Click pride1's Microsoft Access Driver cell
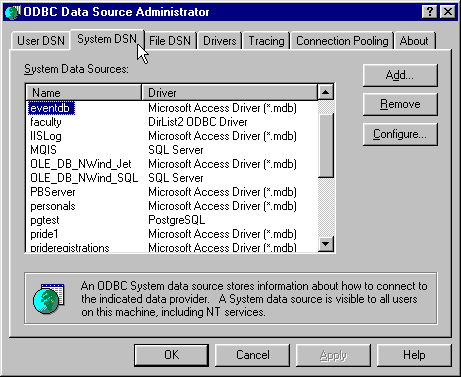The width and height of the screenshot is (461, 377). pyautogui.click(x=222, y=234)
